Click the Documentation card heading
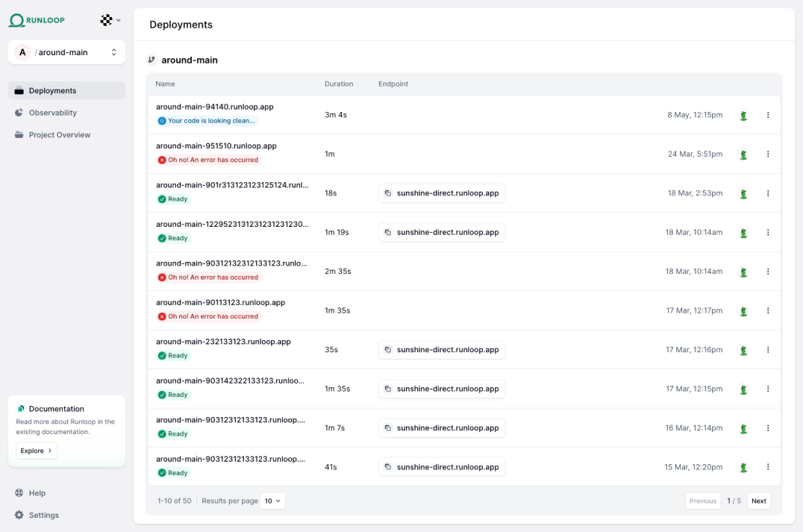The width and height of the screenshot is (803, 532). (x=56, y=409)
